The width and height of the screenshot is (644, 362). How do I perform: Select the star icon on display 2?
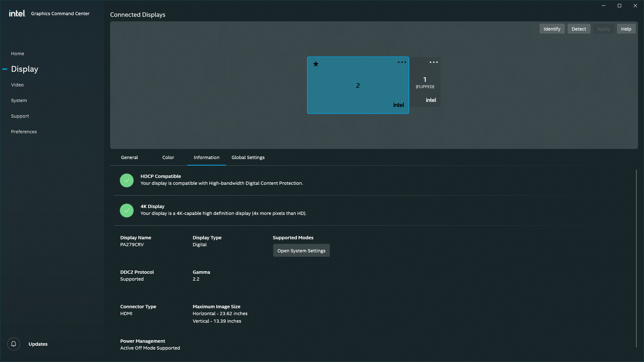(316, 64)
